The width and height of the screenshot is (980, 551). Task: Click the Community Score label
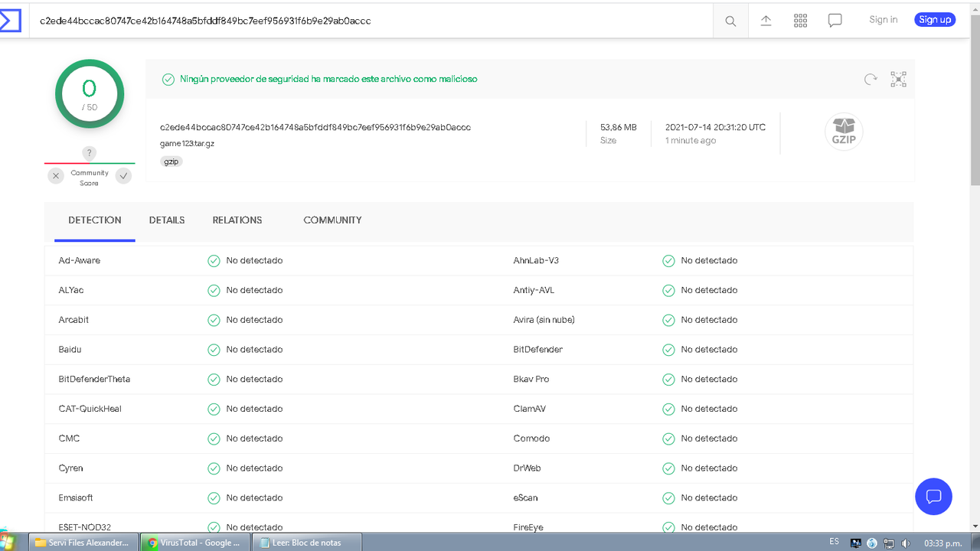pos(90,178)
